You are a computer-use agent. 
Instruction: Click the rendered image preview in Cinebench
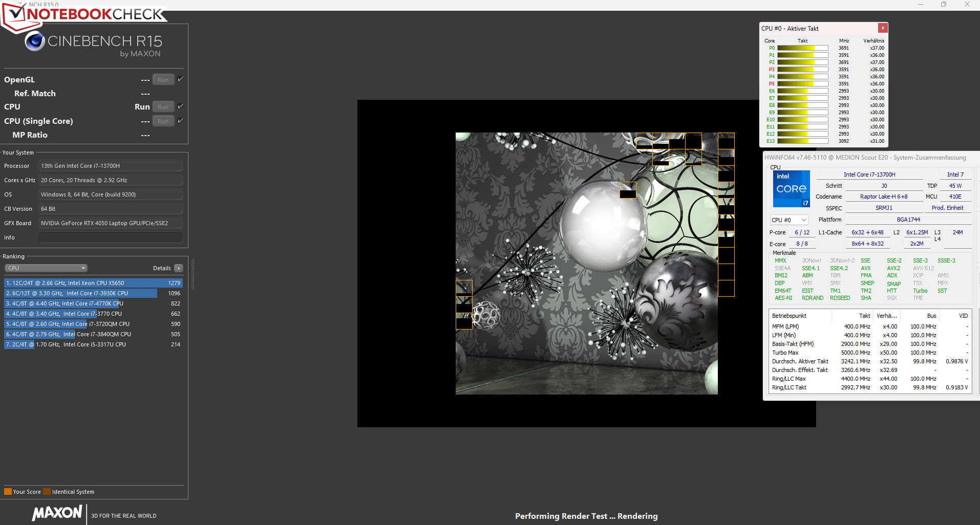(587, 264)
